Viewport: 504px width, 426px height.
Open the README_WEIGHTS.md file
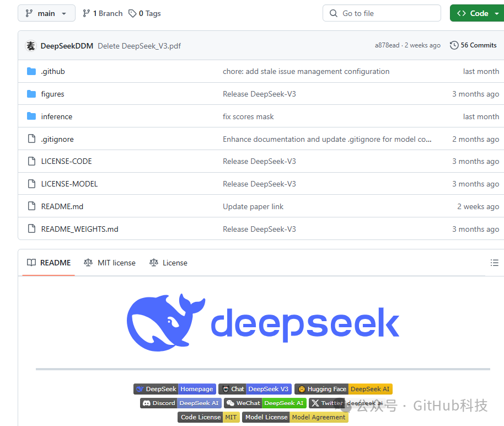[x=80, y=229]
